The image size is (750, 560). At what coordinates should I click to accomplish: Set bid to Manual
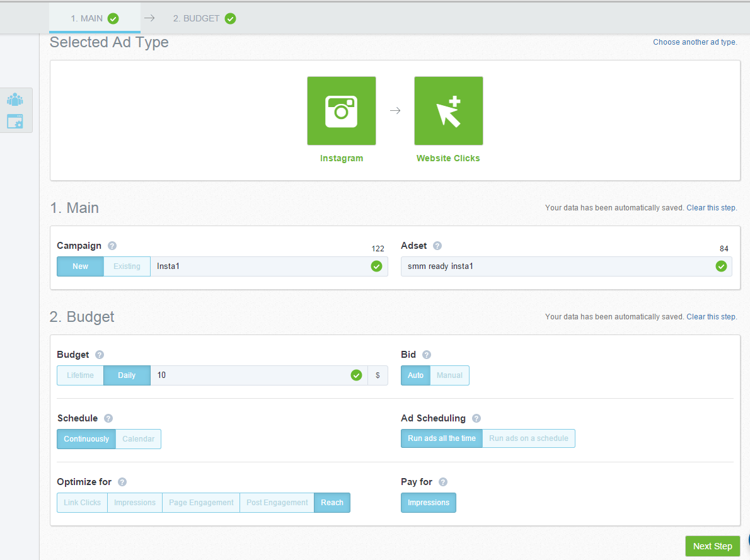(x=449, y=375)
